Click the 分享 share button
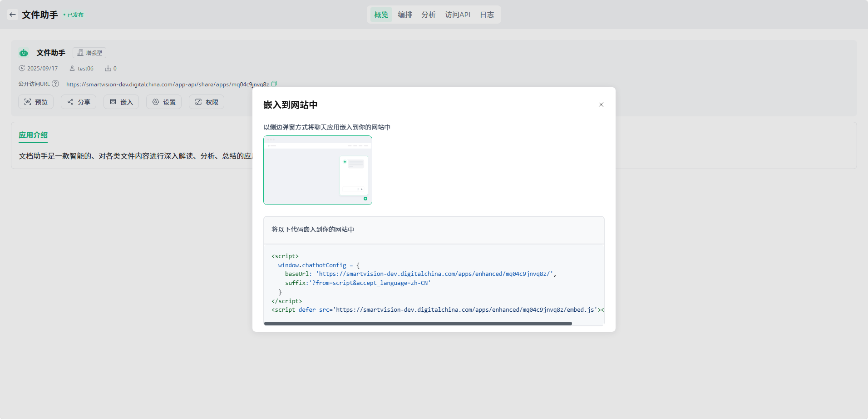Viewport: 868px width, 419px height. click(x=79, y=102)
